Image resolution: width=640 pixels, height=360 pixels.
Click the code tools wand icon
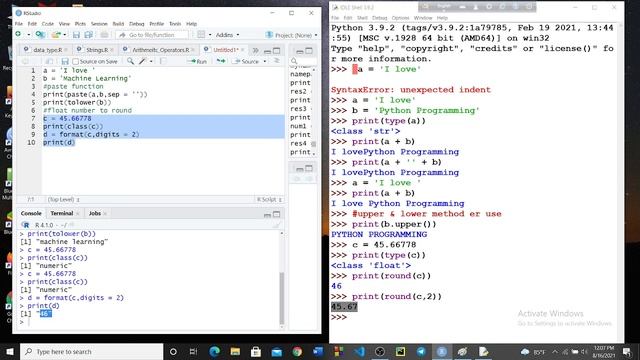coord(142,61)
